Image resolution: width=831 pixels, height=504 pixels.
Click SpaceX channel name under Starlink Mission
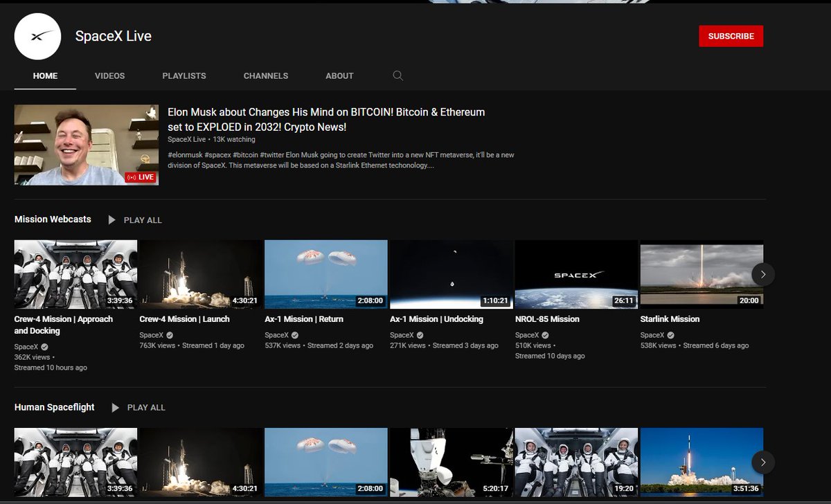click(652, 335)
